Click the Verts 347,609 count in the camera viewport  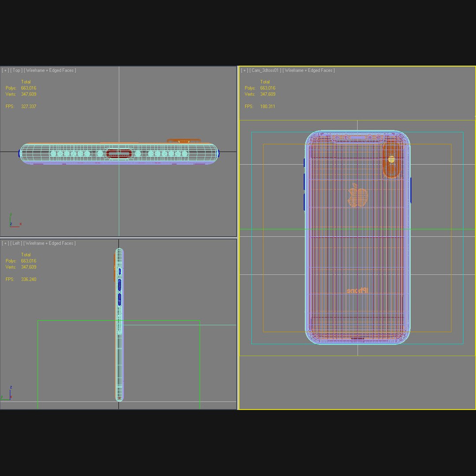268,94
